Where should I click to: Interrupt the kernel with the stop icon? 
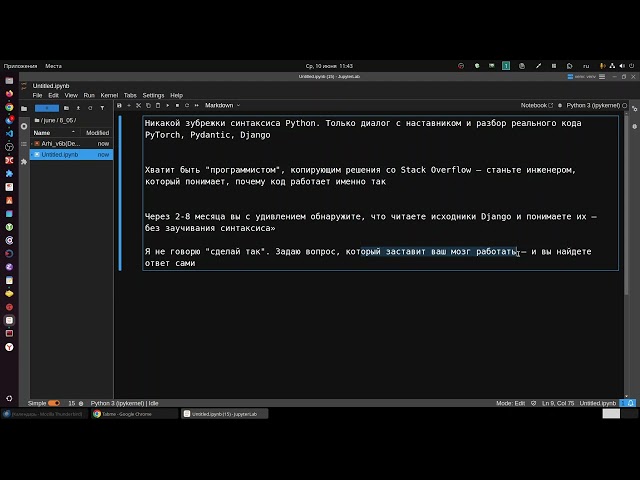pyautogui.click(x=177, y=105)
